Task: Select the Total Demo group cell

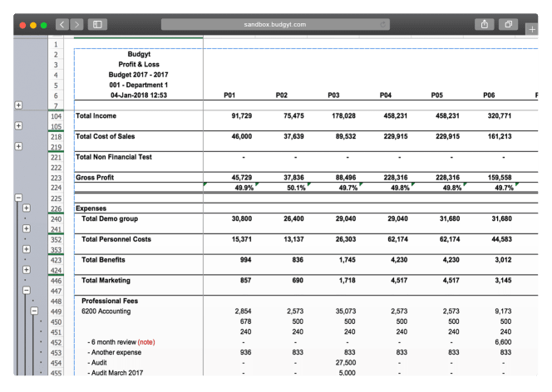Action: [110, 218]
